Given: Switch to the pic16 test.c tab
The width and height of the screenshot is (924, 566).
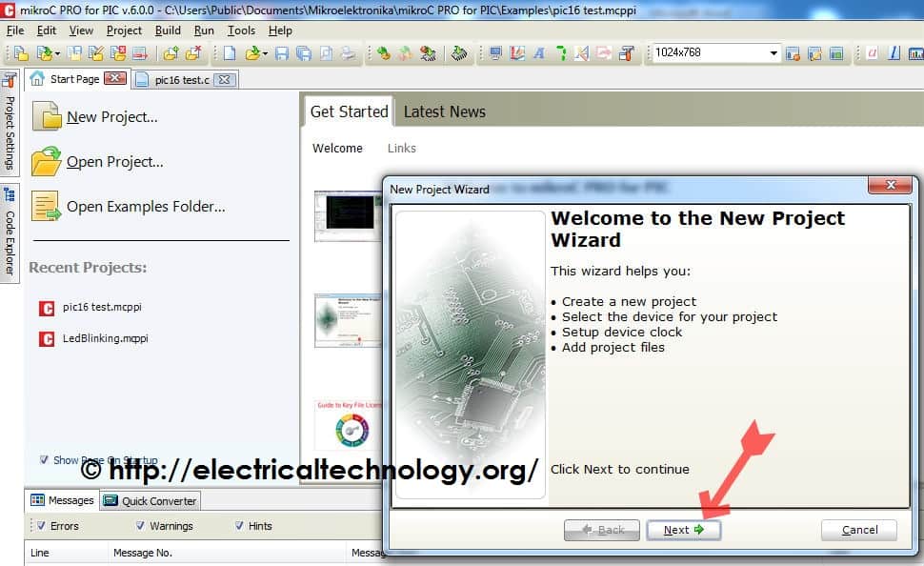Looking at the screenshot, I should 182,80.
